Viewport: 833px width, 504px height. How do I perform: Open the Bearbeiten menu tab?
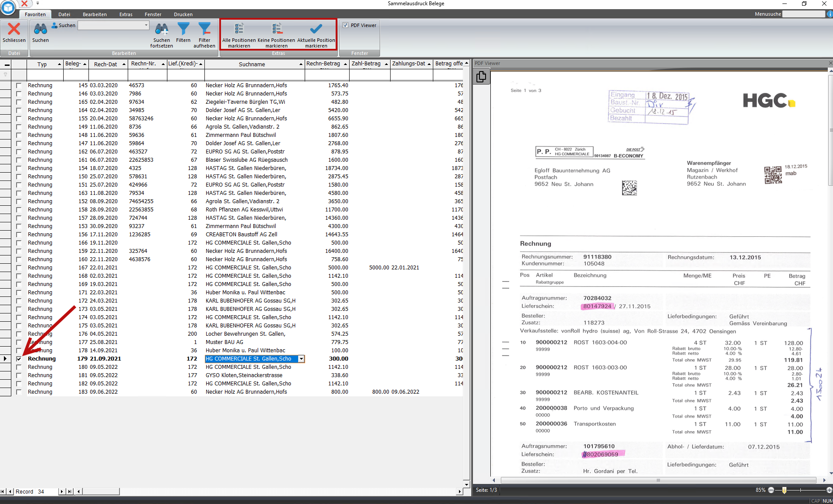coord(95,14)
